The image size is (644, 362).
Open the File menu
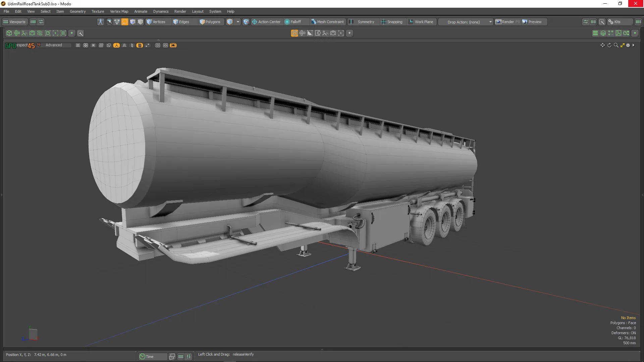tap(6, 11)
